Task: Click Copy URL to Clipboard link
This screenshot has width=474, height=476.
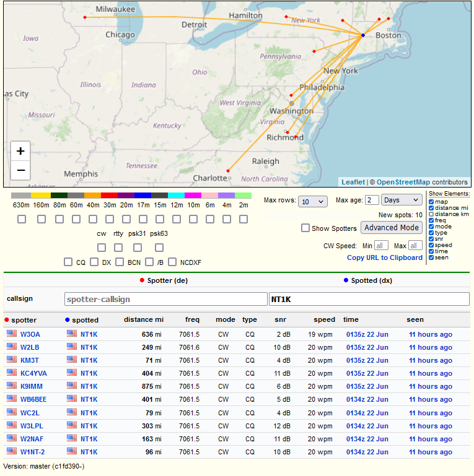Action: (385, 257)
